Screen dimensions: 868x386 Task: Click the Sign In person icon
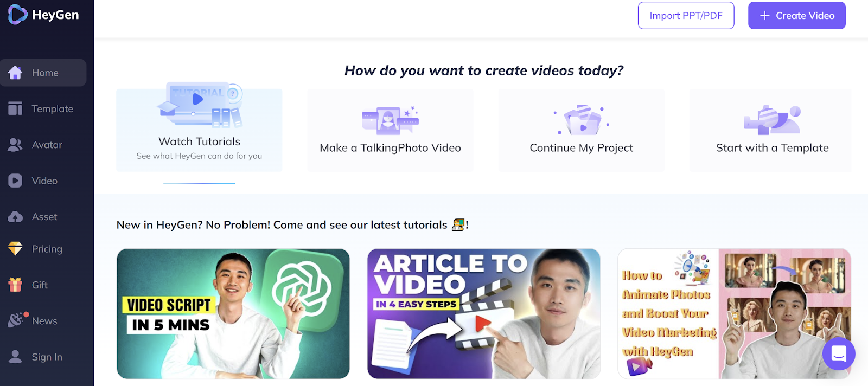click(15, 356)
